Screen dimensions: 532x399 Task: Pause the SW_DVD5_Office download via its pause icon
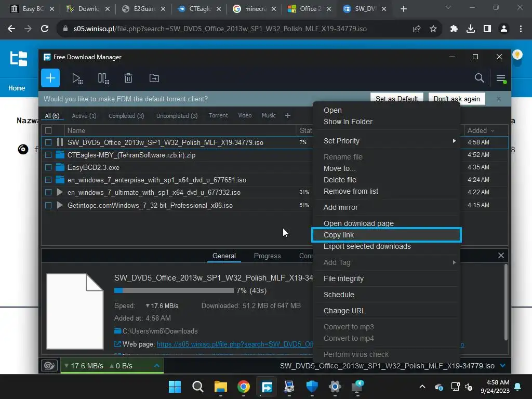60,142
